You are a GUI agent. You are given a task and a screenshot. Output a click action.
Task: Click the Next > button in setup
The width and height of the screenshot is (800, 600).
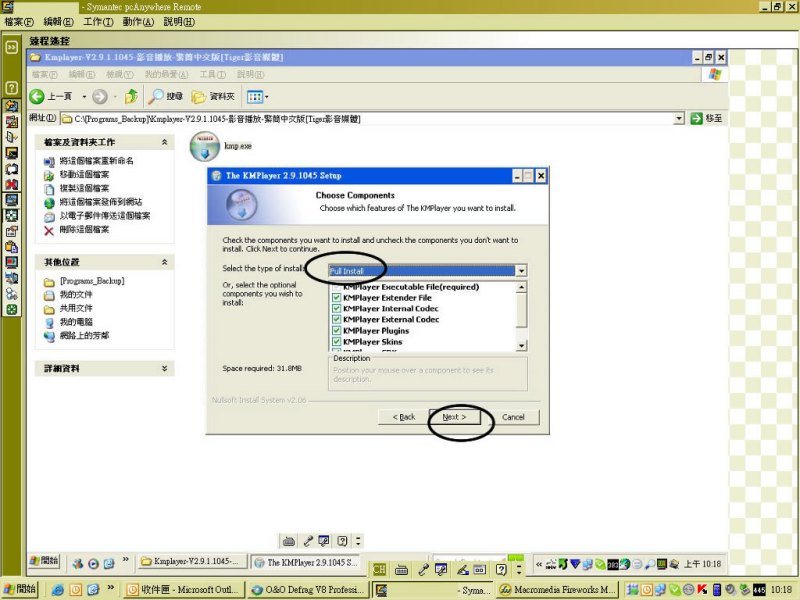(x=455, y=417)
